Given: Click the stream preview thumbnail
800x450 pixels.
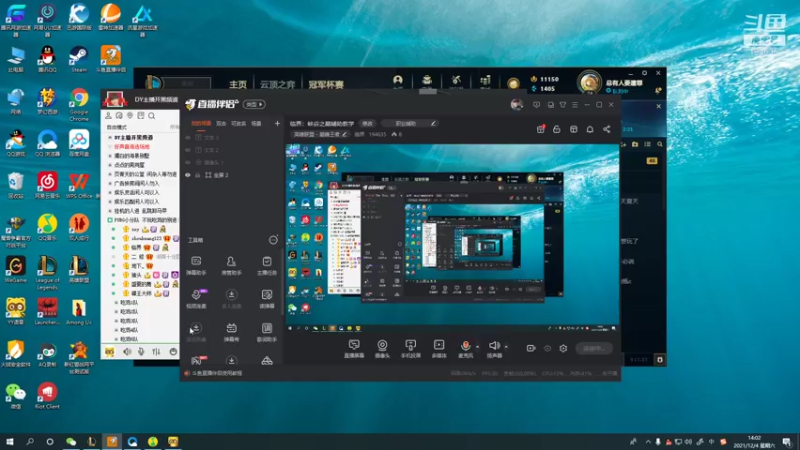Looking at the screenshot, I should point(453,238).
